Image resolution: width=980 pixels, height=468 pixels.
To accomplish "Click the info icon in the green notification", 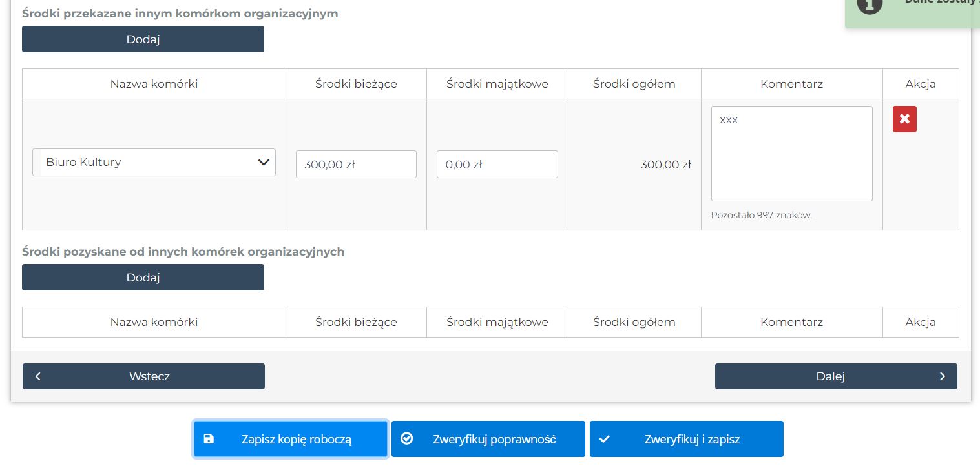I will coord(869,4).
